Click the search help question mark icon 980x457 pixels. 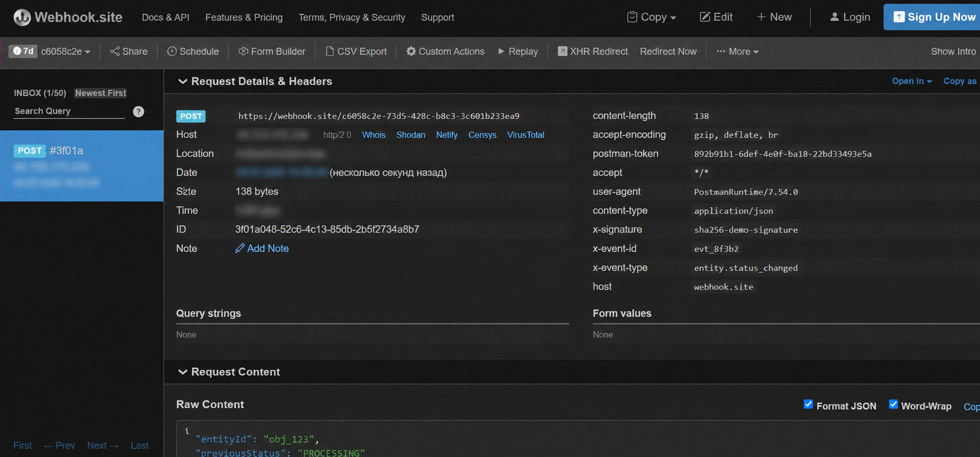pos(138,112)
